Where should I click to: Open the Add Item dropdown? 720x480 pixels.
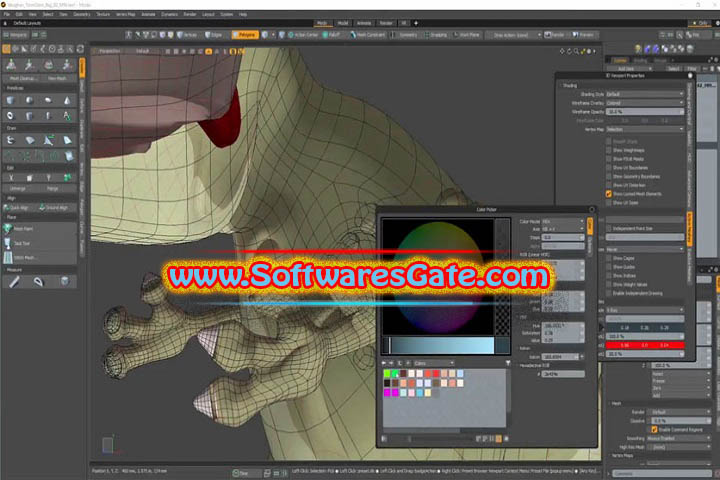tap(629, 69)
